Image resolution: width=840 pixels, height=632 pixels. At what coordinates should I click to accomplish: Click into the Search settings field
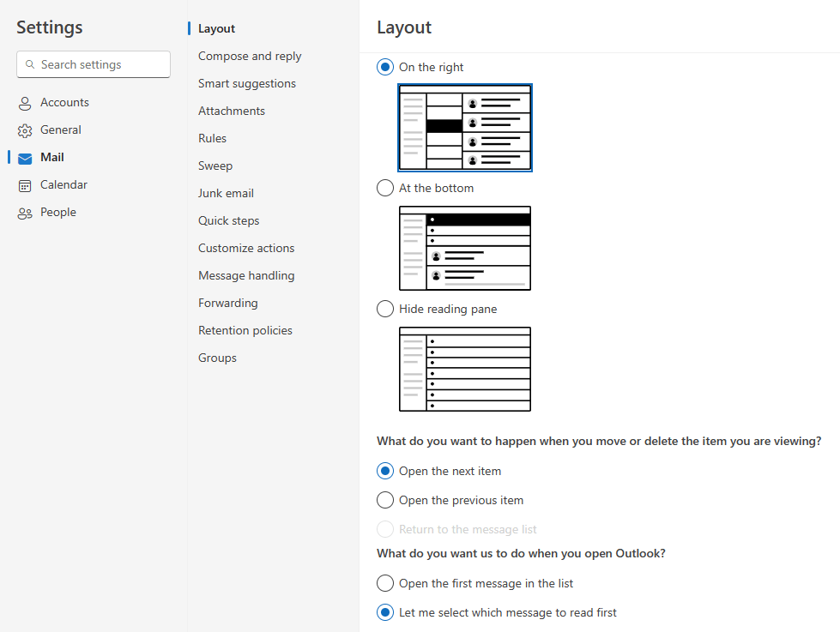(94, 64)
